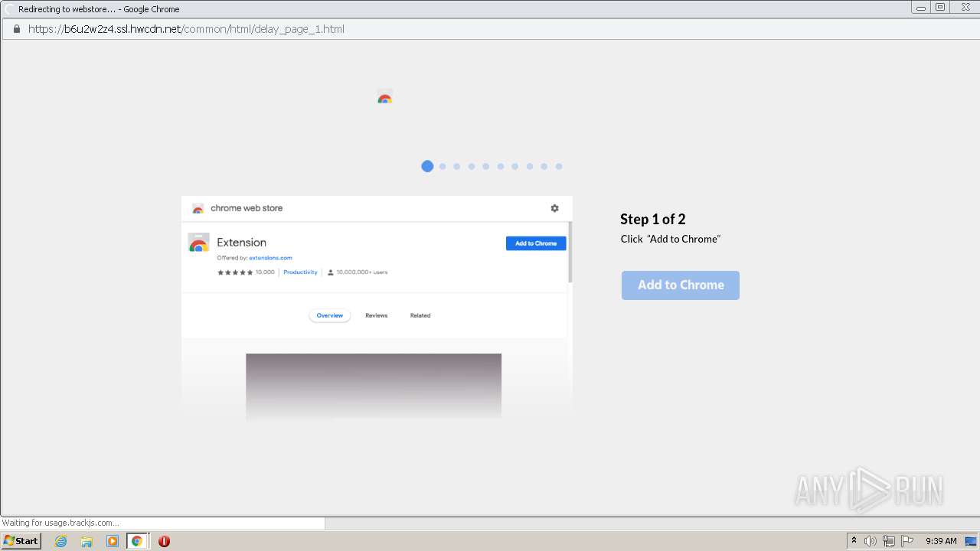Open the volume speaker tray icon
Screen dimensions: 980x551
coord(871,541)
